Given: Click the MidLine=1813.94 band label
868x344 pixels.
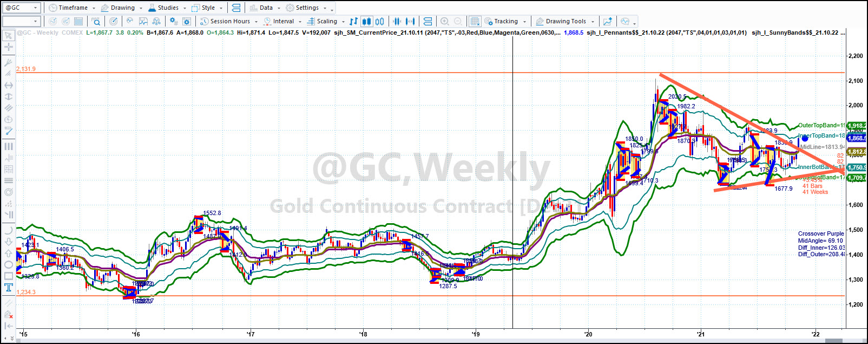Looking at the screenshot, I should [x=822, y=147].
